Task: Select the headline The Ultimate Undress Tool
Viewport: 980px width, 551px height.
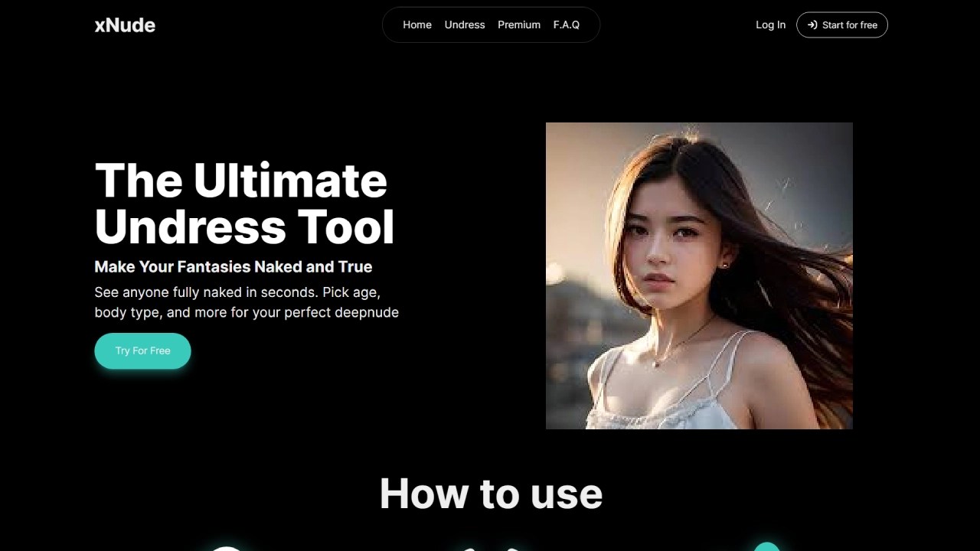Action: tap(243, 203)
